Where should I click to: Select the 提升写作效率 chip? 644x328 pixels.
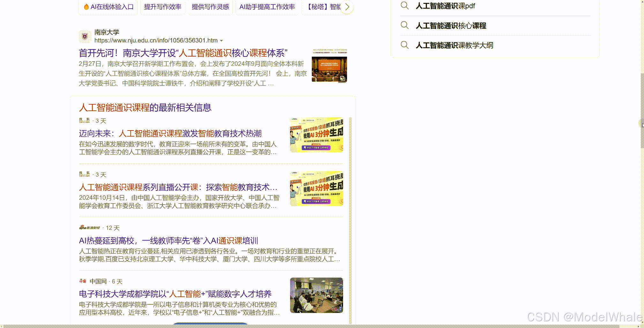tap(163, 7)
